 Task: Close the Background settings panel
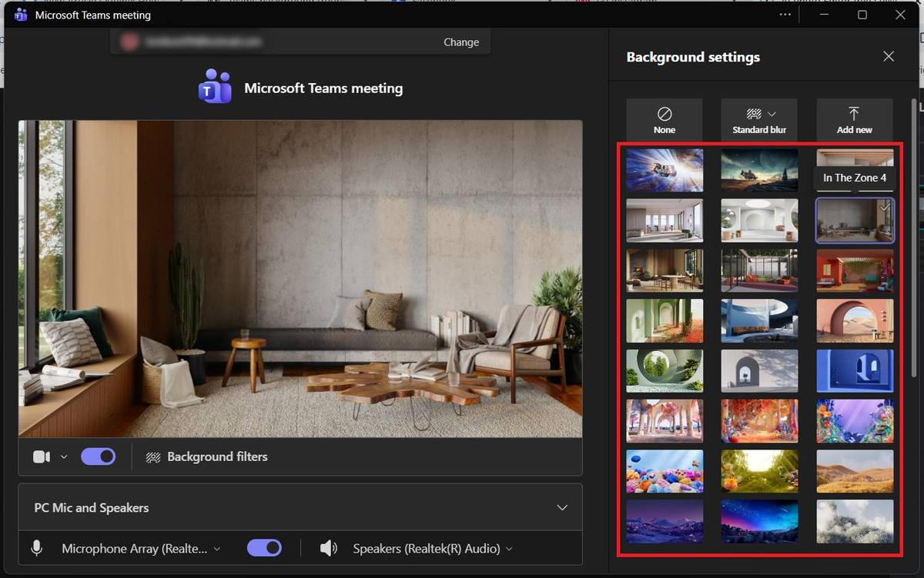click(x=889, y=57)
